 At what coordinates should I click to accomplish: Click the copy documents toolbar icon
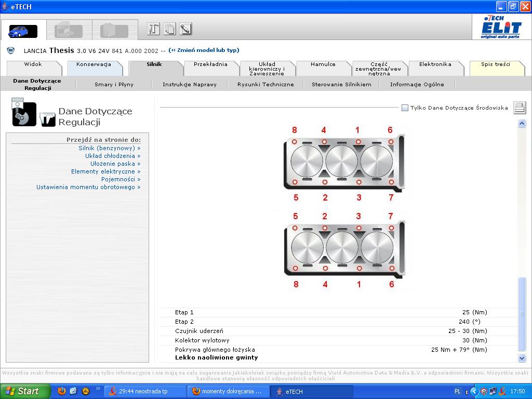[x=169, y=29]
